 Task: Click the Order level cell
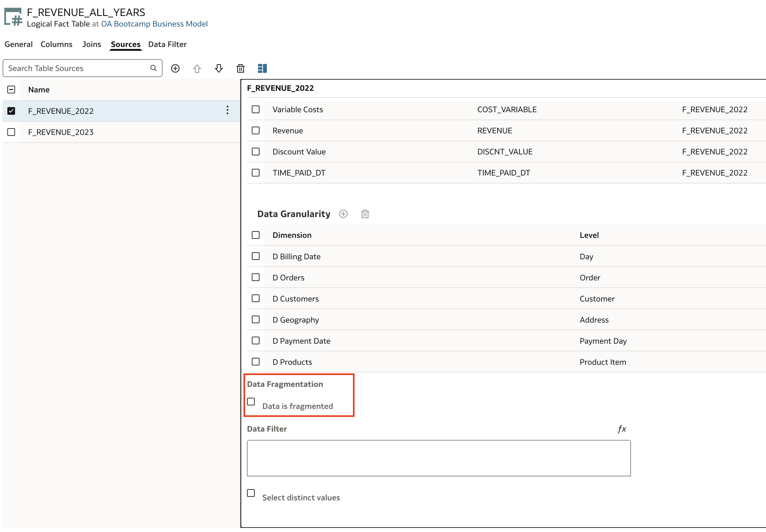coord(589,277)
